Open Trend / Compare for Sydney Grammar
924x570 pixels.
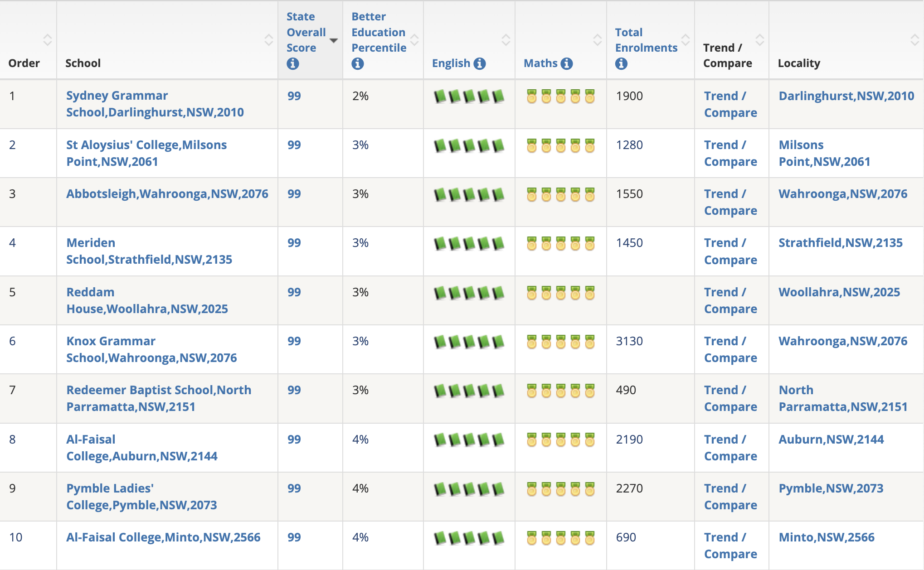(x=730, y=104)
